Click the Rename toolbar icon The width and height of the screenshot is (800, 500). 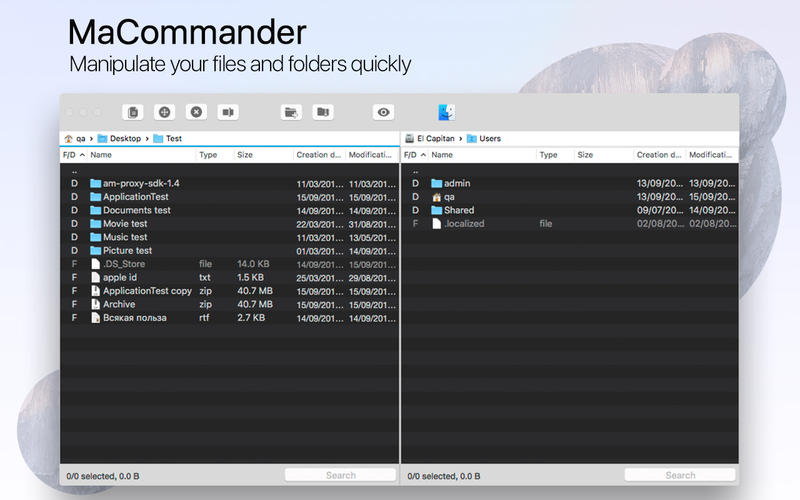point(228,112)
